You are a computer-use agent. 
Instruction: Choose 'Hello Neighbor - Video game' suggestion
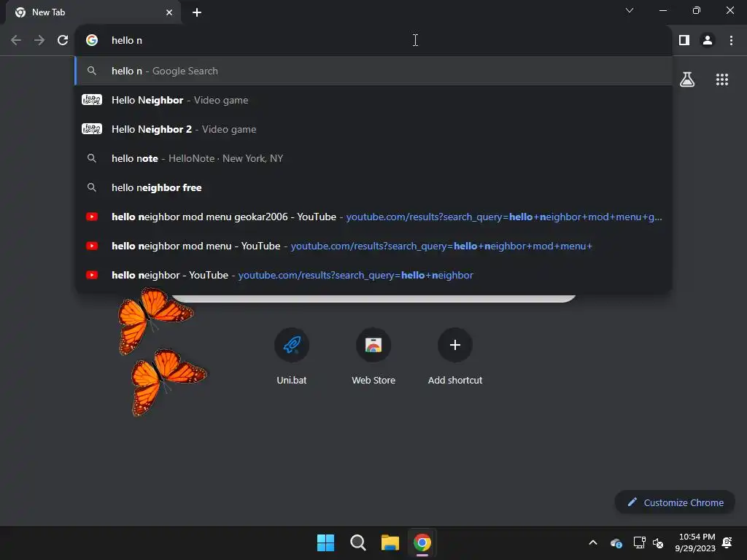pyautogui.click(x=373, y=100)
